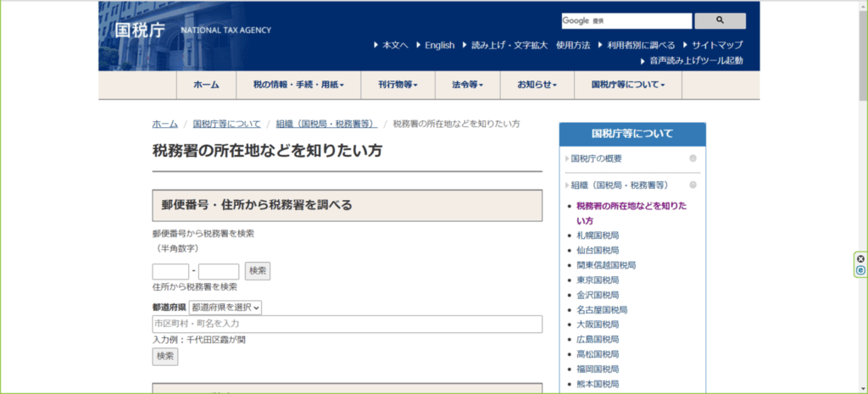Screen dimensions: 868x394
Task: Go to ホーム in main navigation
Action: [x=207, y=85]
